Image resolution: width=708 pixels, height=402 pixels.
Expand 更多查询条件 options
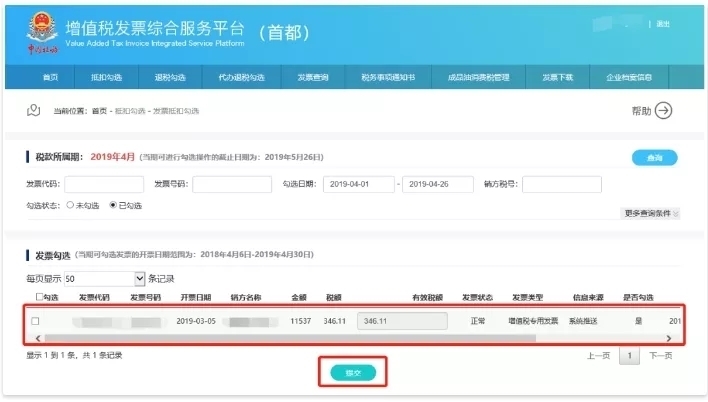coord(651,213)
